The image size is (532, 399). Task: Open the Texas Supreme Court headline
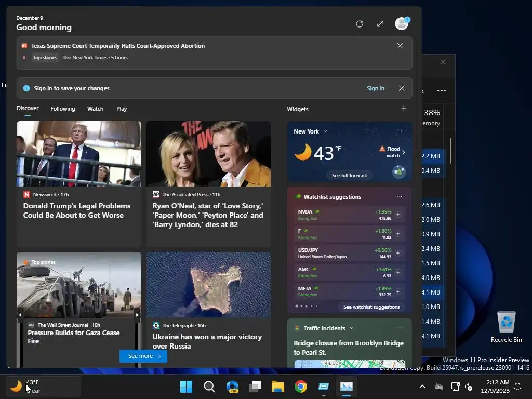click(x=118, y=46)
